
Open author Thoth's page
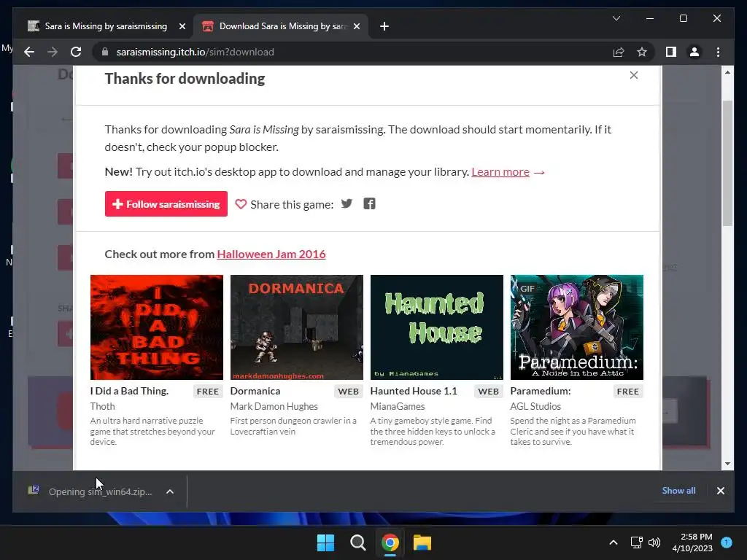pos(102,406)
